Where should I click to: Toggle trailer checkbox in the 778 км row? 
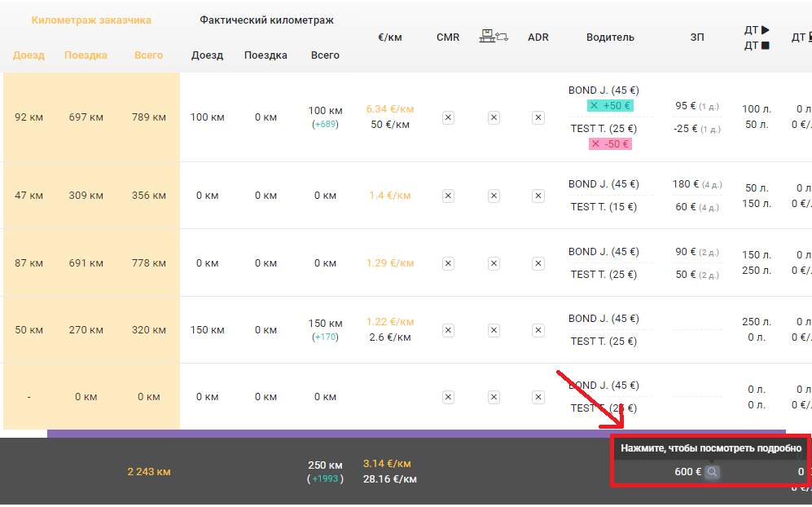click(x=494, y=263)
